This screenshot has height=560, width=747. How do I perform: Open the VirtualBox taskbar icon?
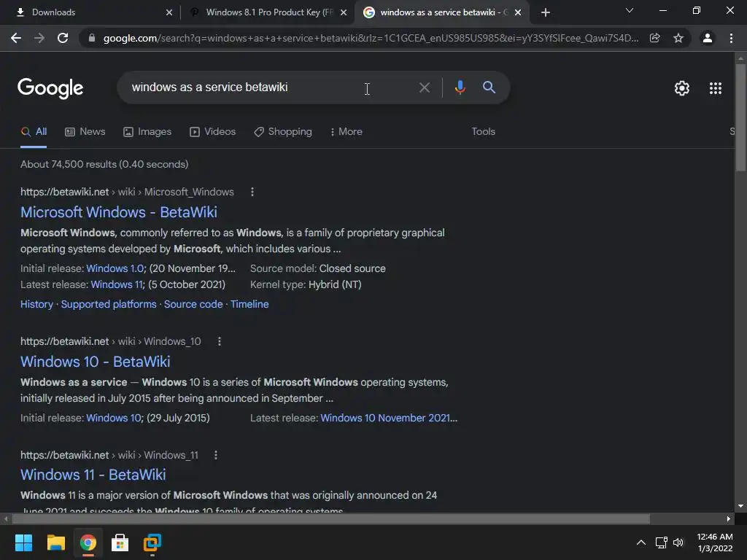coord(152,542)
